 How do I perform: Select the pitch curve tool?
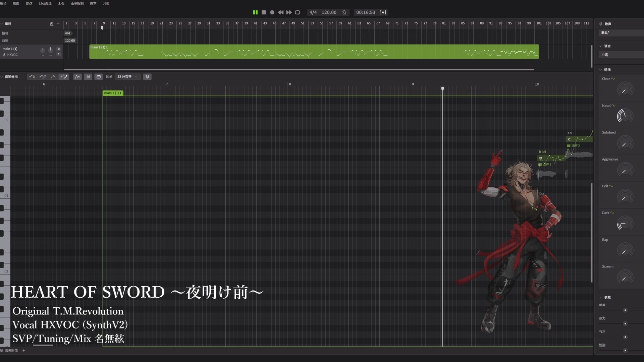53,77
